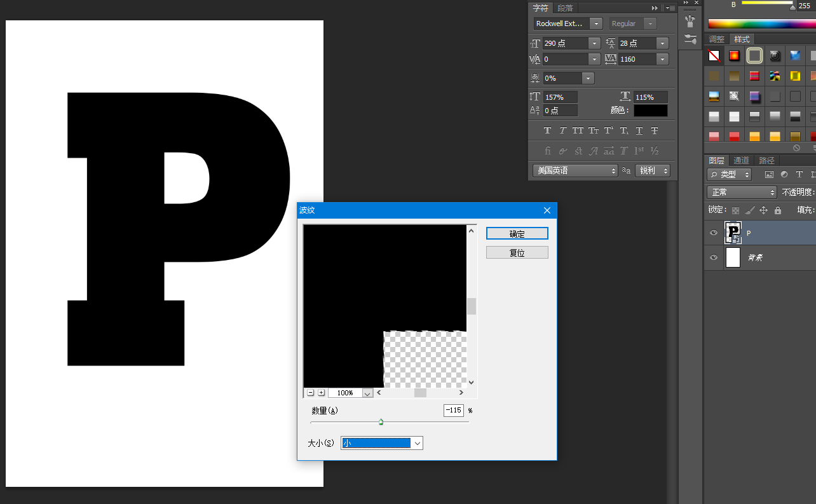Select the 字符 character tab
Screen dimensions: 816x504
tap(540, 8)
